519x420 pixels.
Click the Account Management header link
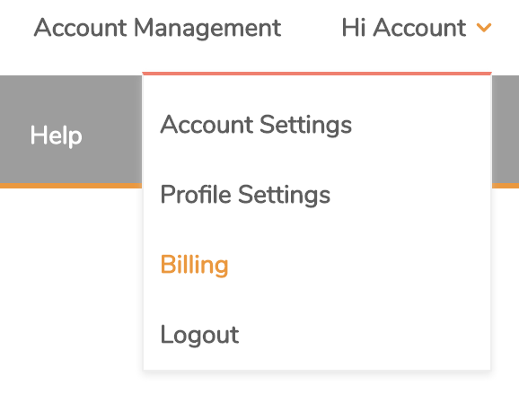coord(157,28)
